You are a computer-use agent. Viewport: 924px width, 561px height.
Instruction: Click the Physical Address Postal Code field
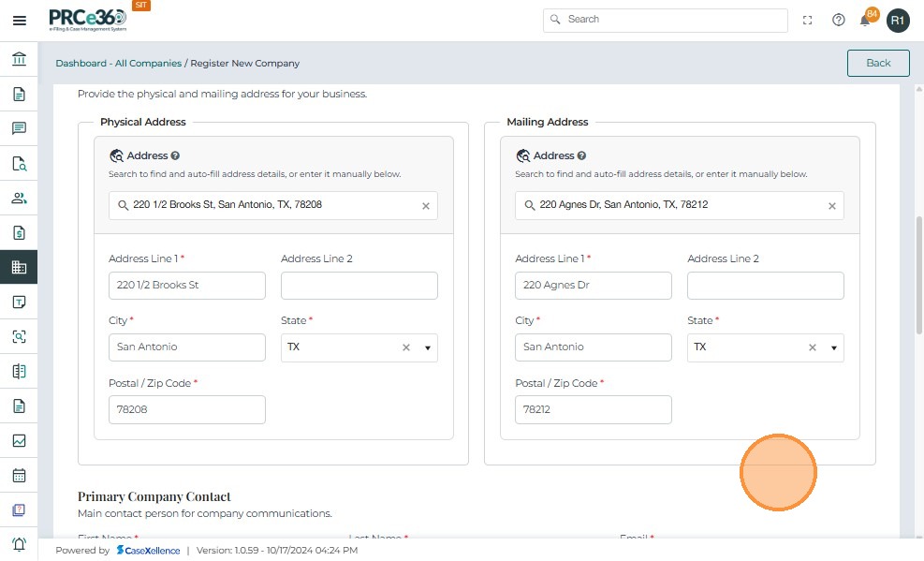pos(187,409)
